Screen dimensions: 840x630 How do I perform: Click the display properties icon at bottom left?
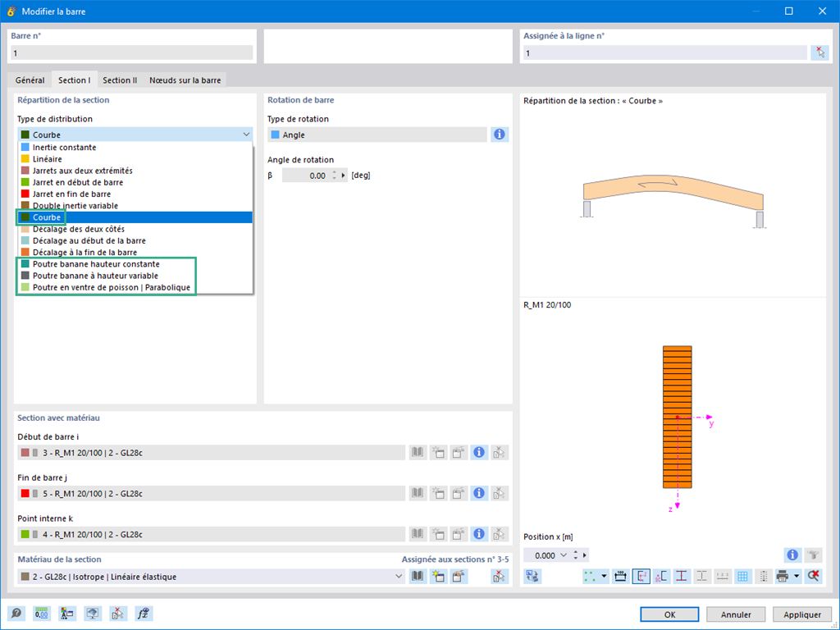tap(67, 614)
